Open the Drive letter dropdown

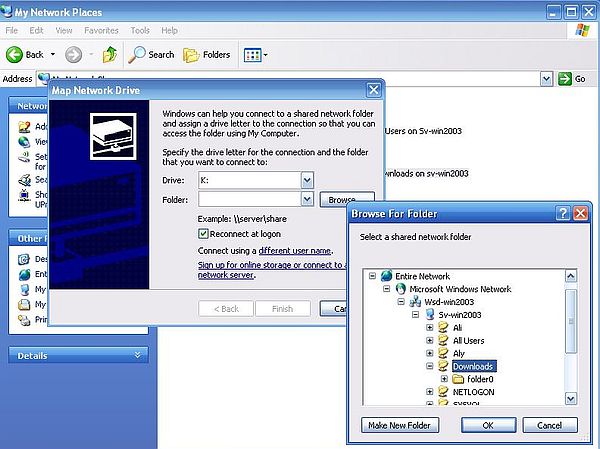[x=307, y=180]
